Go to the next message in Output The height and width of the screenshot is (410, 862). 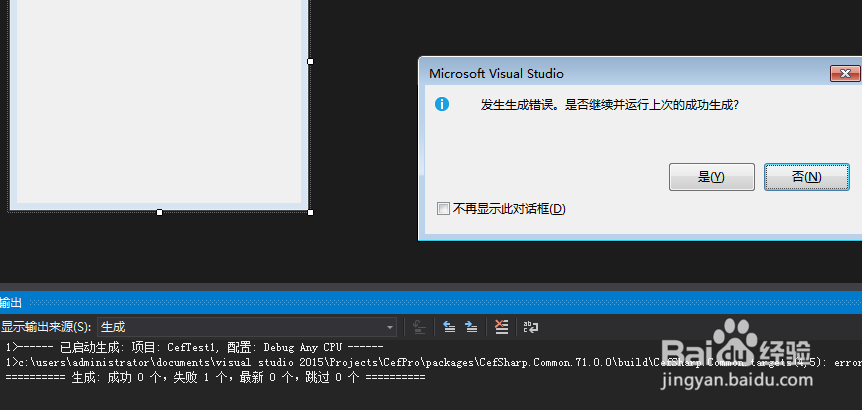tap(471, 328)
